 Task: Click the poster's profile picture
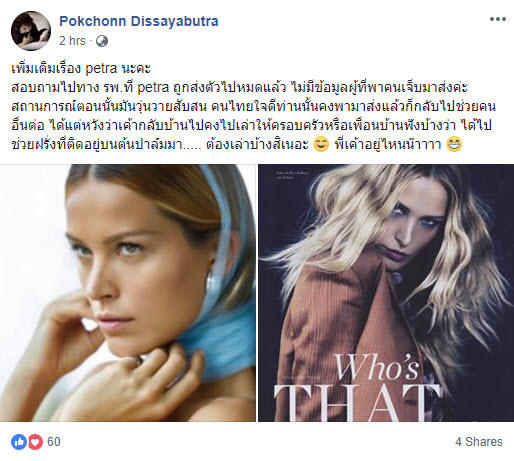click(31, 31)
